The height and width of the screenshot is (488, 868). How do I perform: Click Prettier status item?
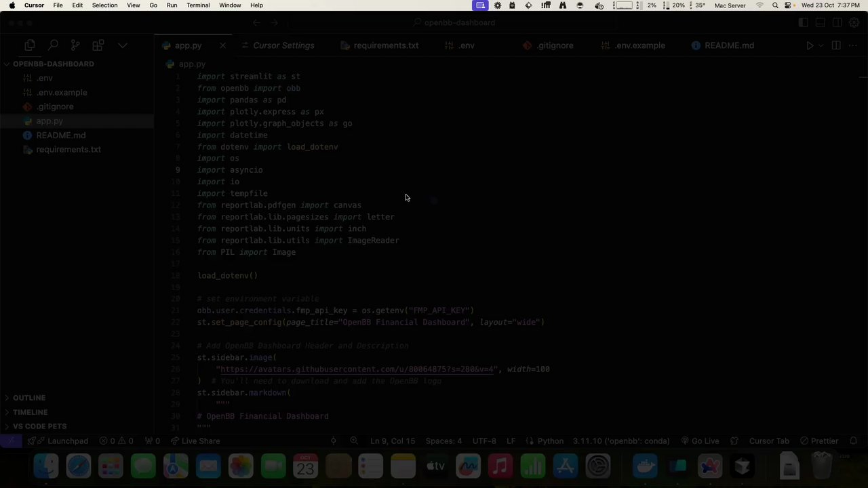click(818, 441)
